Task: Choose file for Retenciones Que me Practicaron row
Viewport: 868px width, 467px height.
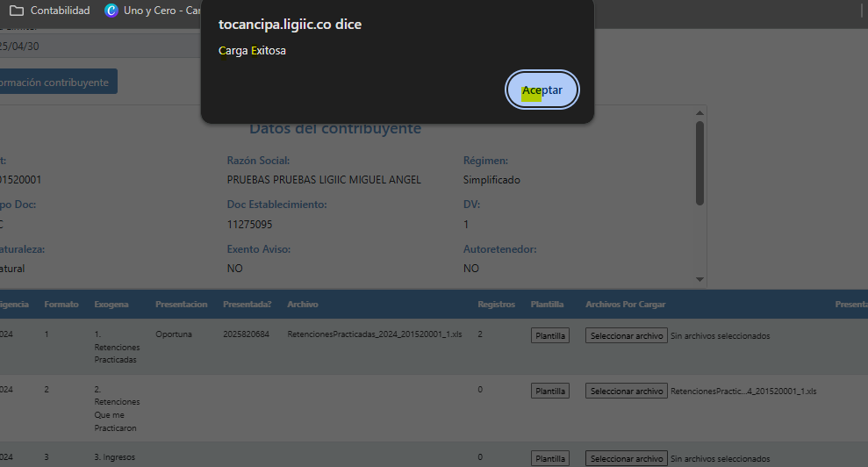Action: coord(626,392)
